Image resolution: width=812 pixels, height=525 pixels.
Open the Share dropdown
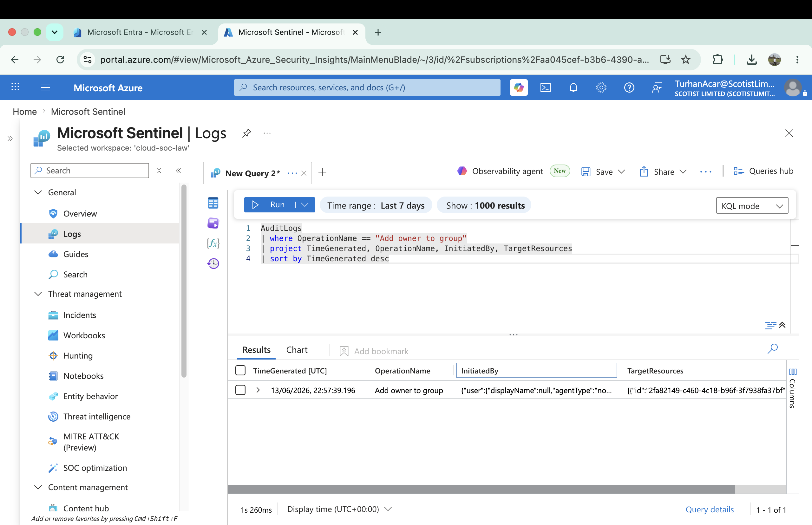click(683, 172)
